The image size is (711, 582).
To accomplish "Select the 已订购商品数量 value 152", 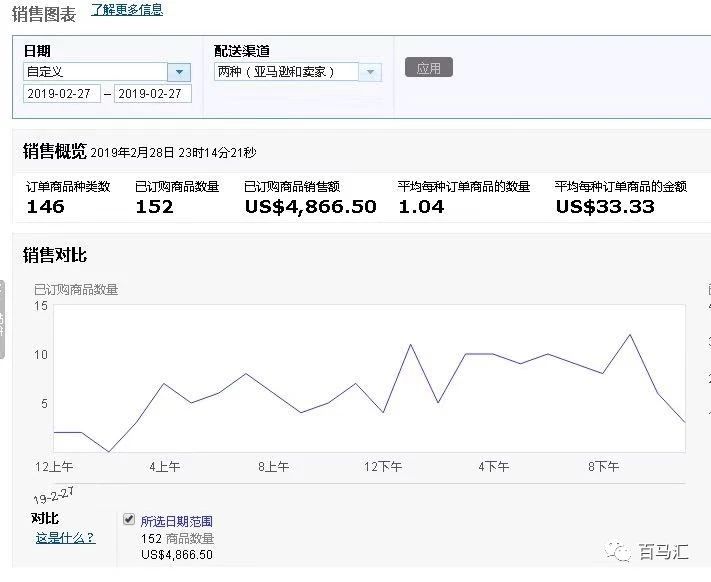I will pyautogui.click(x=154, y=207).
